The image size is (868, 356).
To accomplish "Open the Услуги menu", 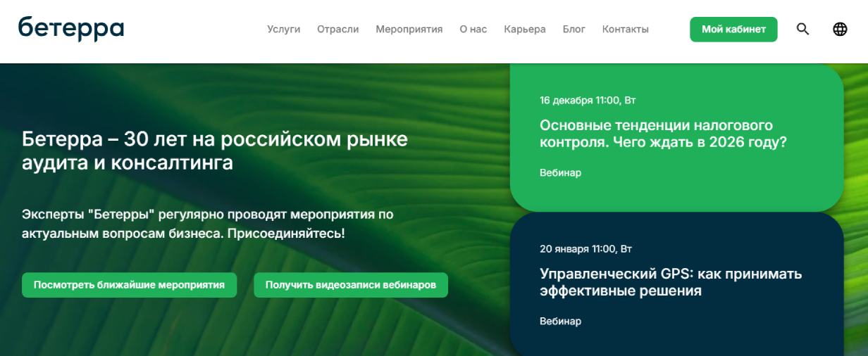I will tap(284, 29).
